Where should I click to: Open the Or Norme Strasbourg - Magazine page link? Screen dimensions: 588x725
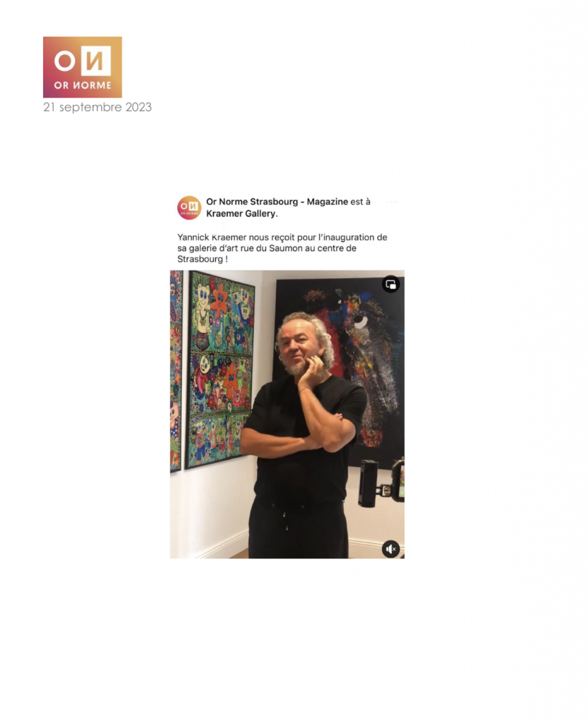pos(277,202)
